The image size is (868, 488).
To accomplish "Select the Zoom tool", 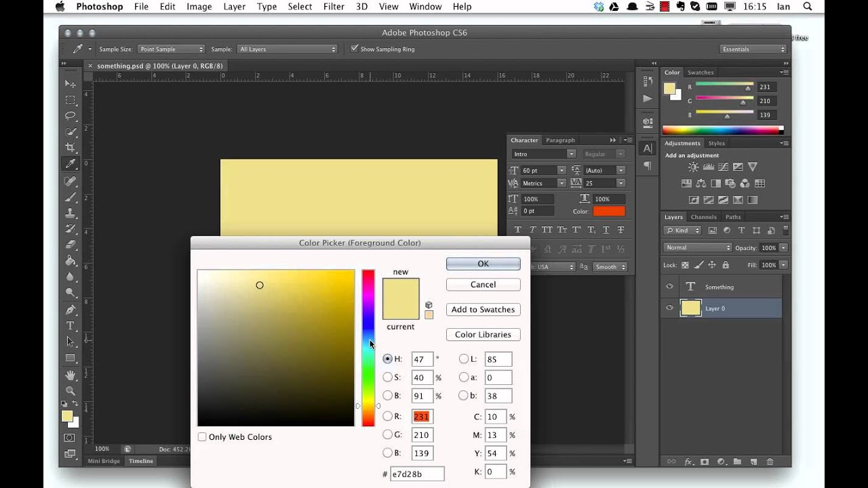I will tap(70, 391).
